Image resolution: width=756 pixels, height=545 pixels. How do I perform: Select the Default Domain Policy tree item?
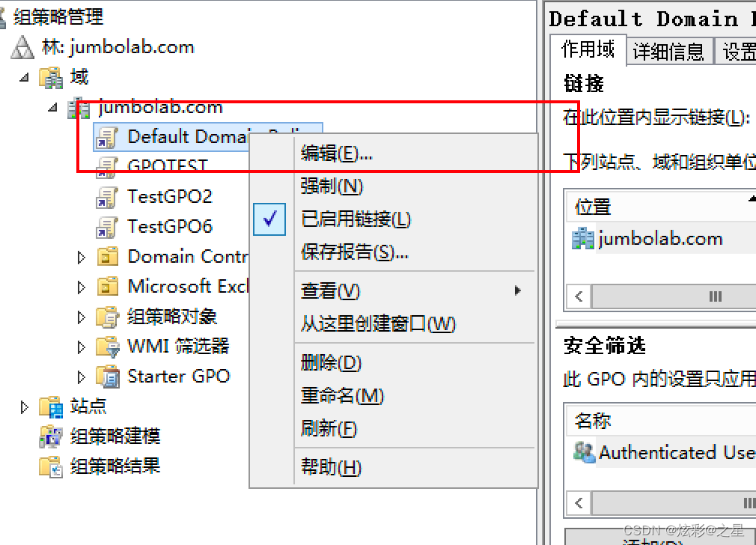click(x=208, y=138)
